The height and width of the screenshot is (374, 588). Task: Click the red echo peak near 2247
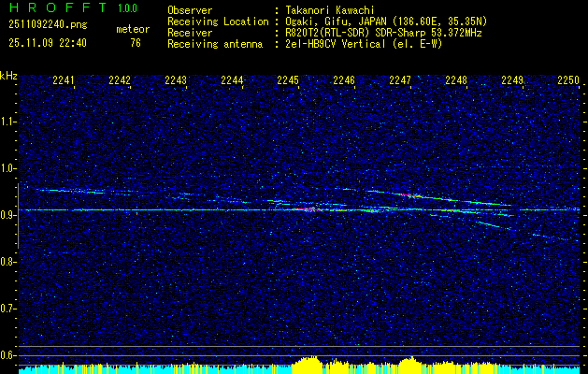409,195
